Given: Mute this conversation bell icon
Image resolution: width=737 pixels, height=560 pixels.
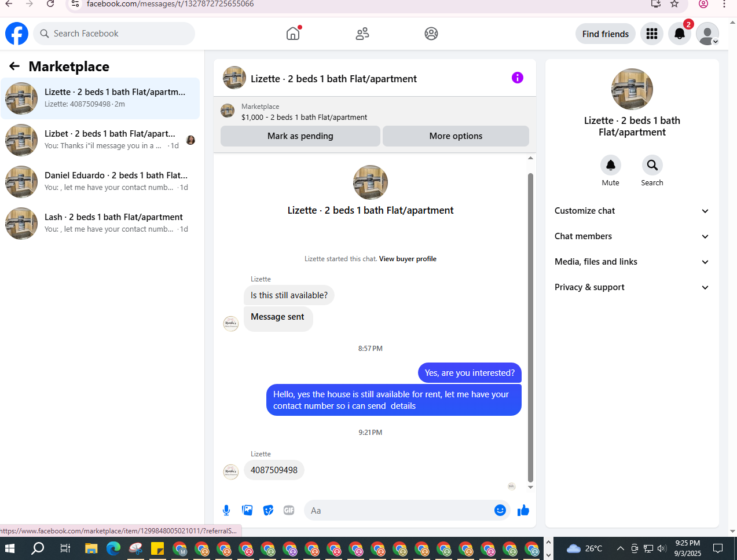Looking at the screenshot, I should pyautogui.click(x=611, y=165).
